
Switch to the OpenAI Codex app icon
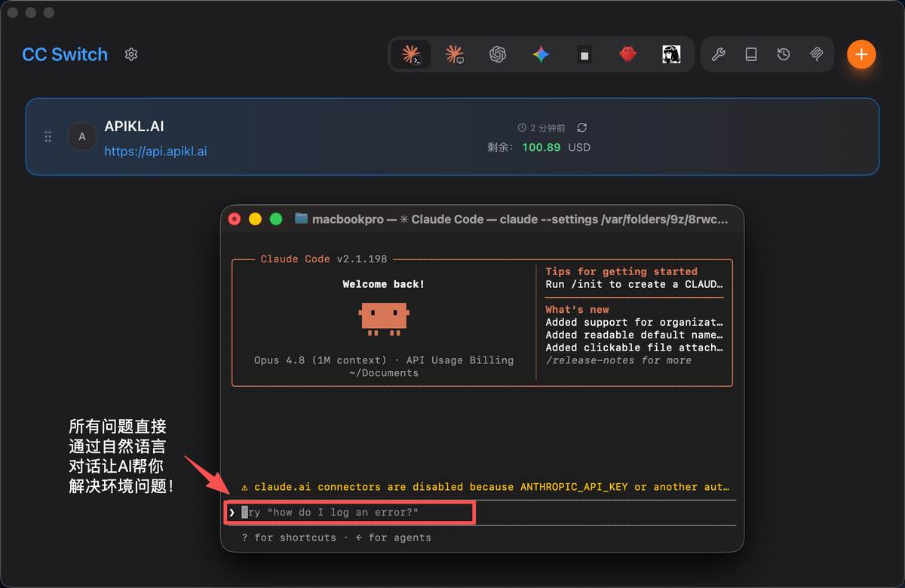[x=497, y=54]
